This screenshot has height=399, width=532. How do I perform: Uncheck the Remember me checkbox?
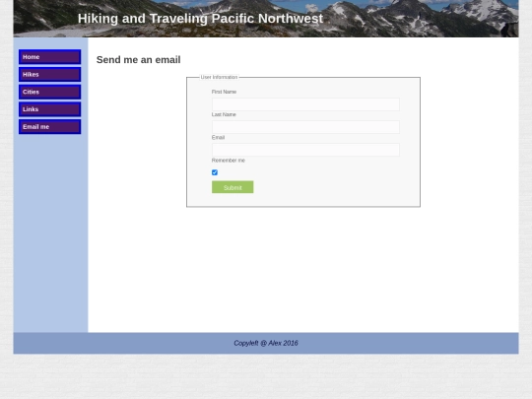[215, 172]
